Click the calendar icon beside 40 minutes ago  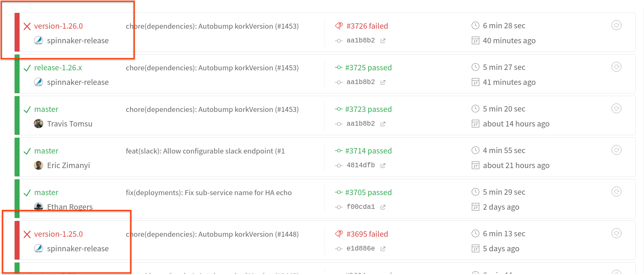[475, 40]
